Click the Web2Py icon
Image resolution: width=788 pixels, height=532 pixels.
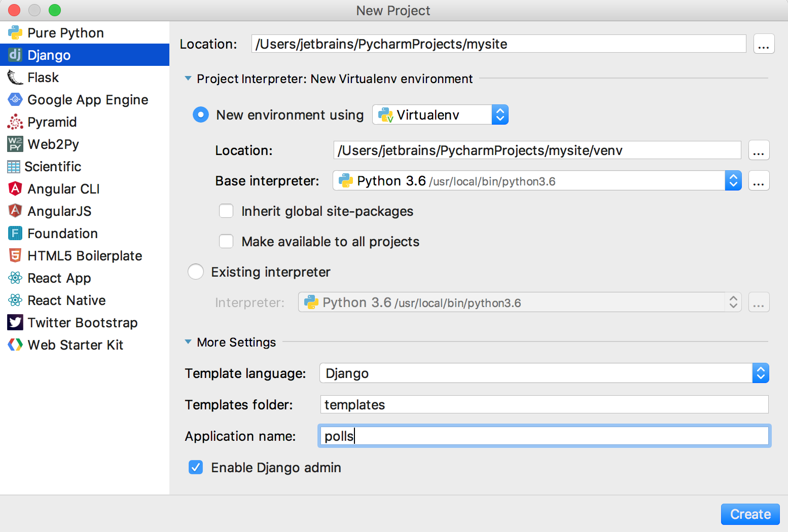click(15, 144)
